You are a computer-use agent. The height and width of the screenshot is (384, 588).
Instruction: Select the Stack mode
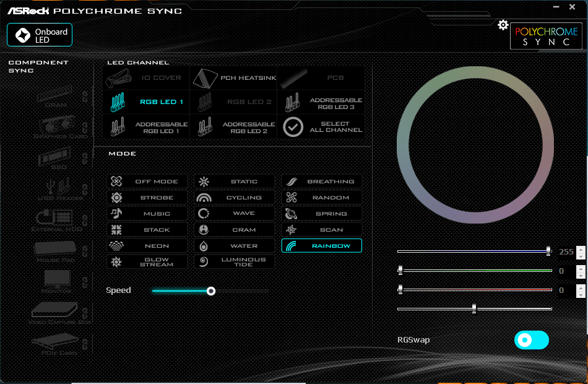(147, 230)
